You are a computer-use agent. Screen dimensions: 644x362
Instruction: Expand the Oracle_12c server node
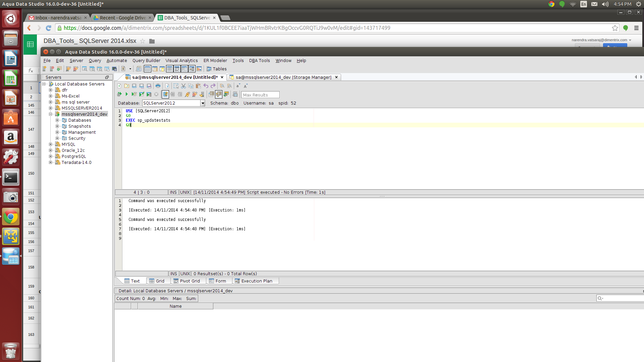click(51, 150)
